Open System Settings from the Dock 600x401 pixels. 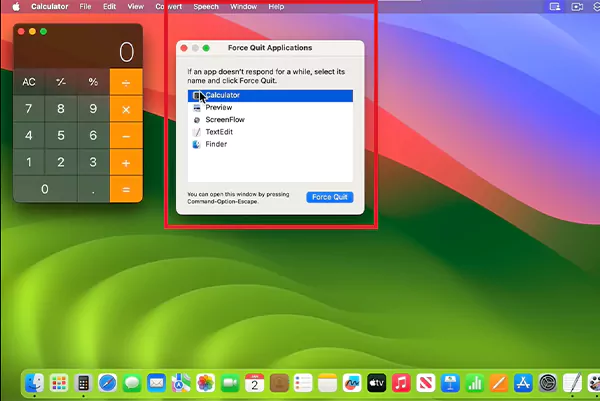tap(548, 383)
